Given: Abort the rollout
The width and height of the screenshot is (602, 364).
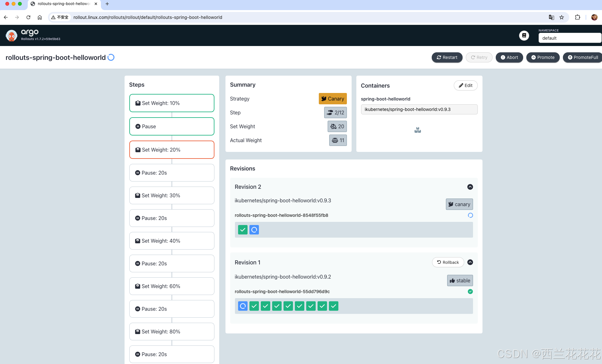Looking at the screenshot, I should point(509,57).
